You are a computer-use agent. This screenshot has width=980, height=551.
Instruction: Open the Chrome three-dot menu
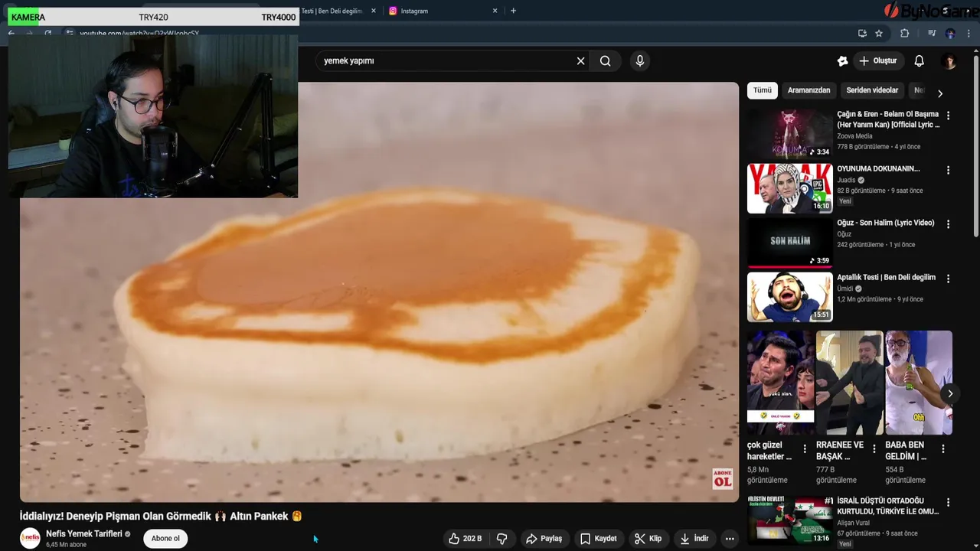pos(969,33)
